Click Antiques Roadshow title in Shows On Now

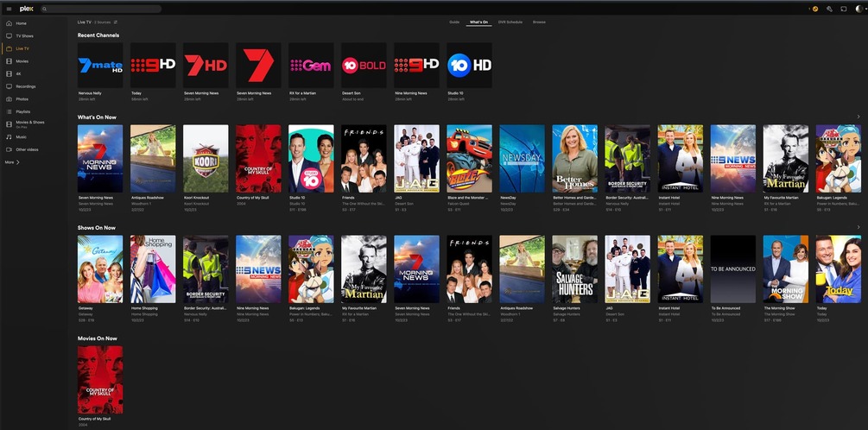517,308
